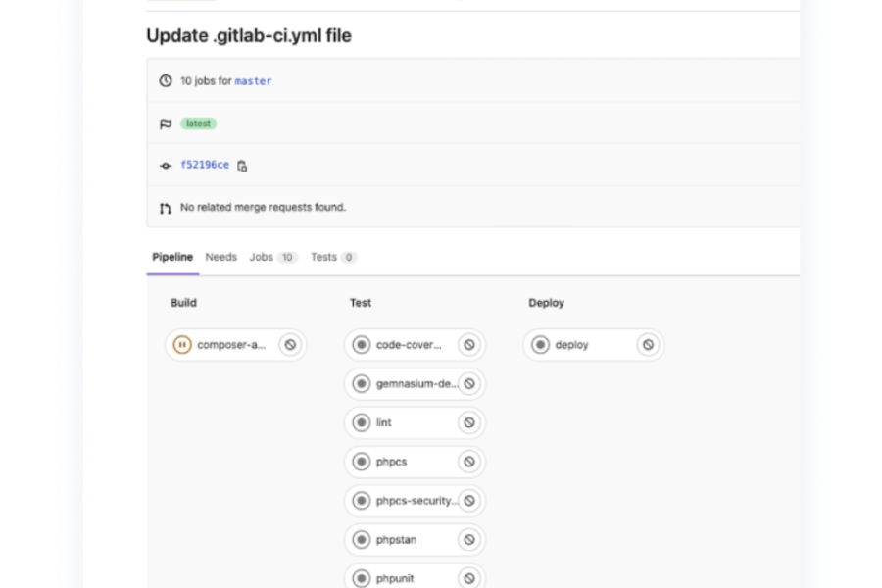The image size is (882, 588).
Task: Cancel the deploy job
Action: 648,344
